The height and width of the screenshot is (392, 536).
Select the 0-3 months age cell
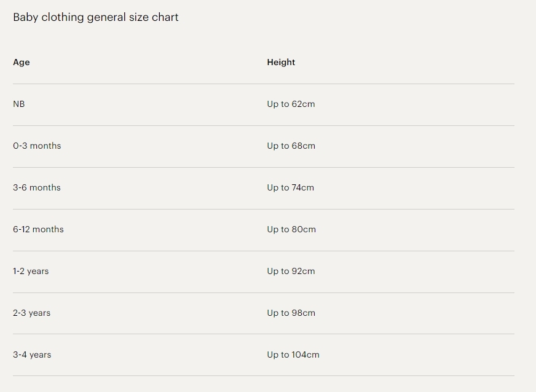click(x=37, y=146)
